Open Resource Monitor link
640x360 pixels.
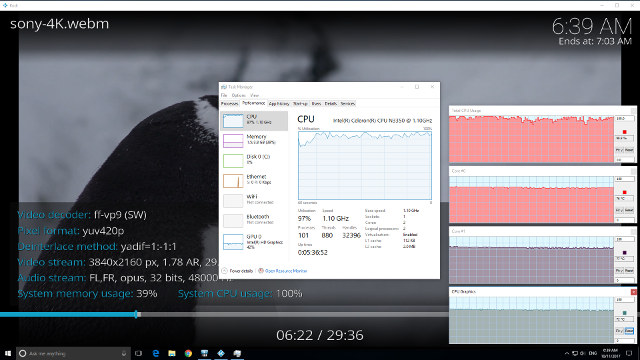coord(286,271)
